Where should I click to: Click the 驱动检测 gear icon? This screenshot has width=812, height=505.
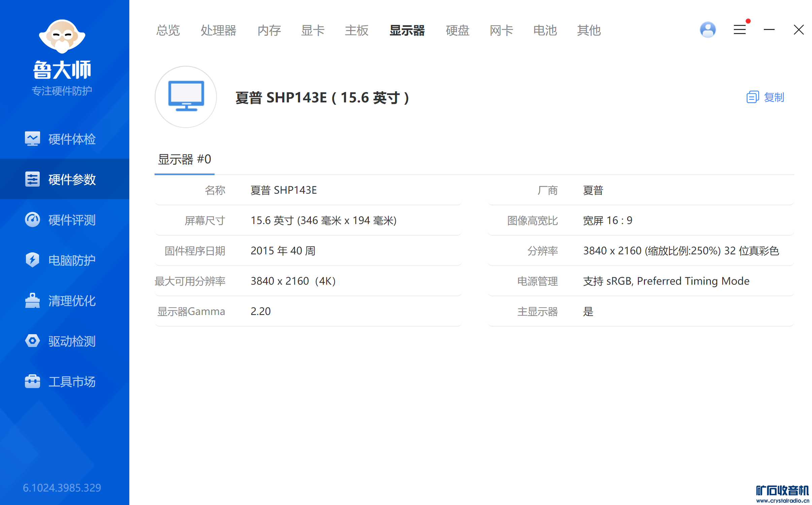(32, 341)
